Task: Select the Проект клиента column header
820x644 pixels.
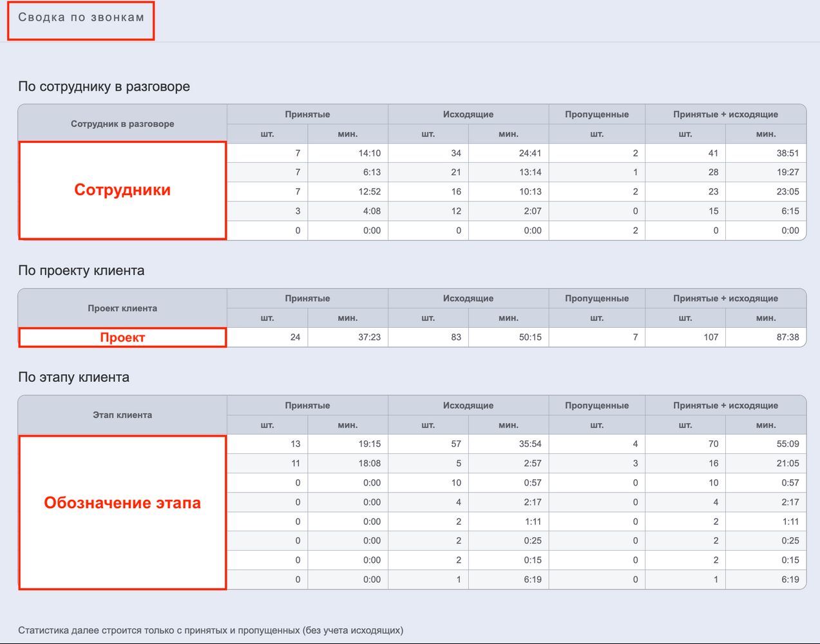Action: [122, 308]
